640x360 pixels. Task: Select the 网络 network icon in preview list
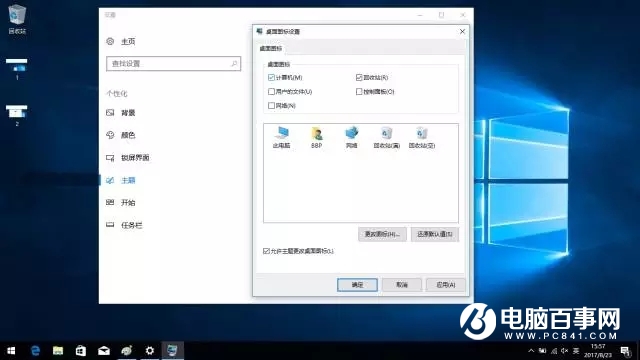pyautogui.click(x=351, y=138)
